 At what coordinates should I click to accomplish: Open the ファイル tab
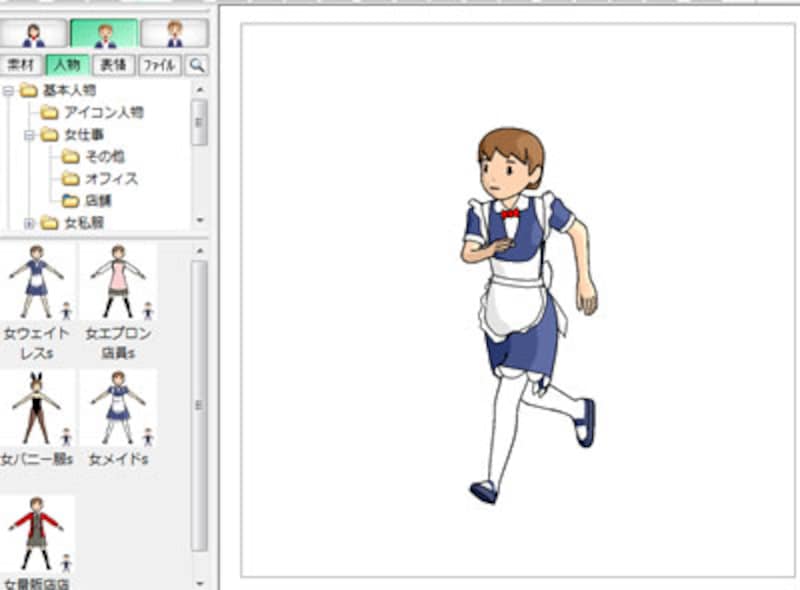(159, 65)
